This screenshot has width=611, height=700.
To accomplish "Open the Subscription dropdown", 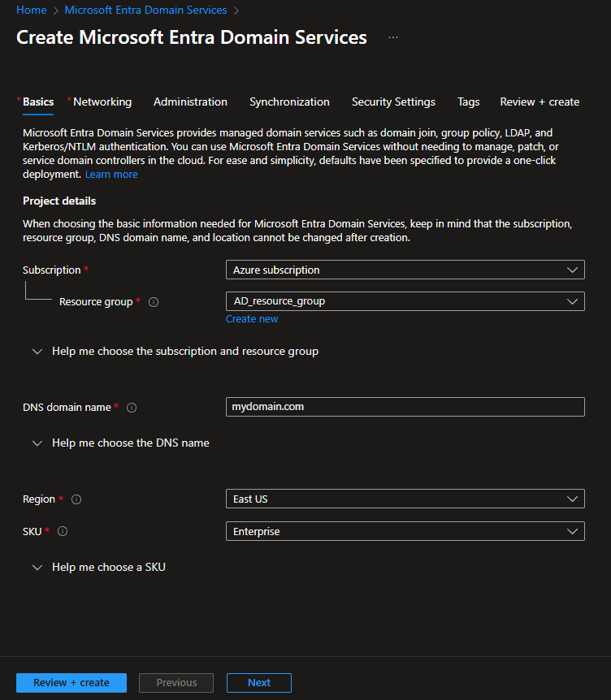I will (x=405, y=270).
